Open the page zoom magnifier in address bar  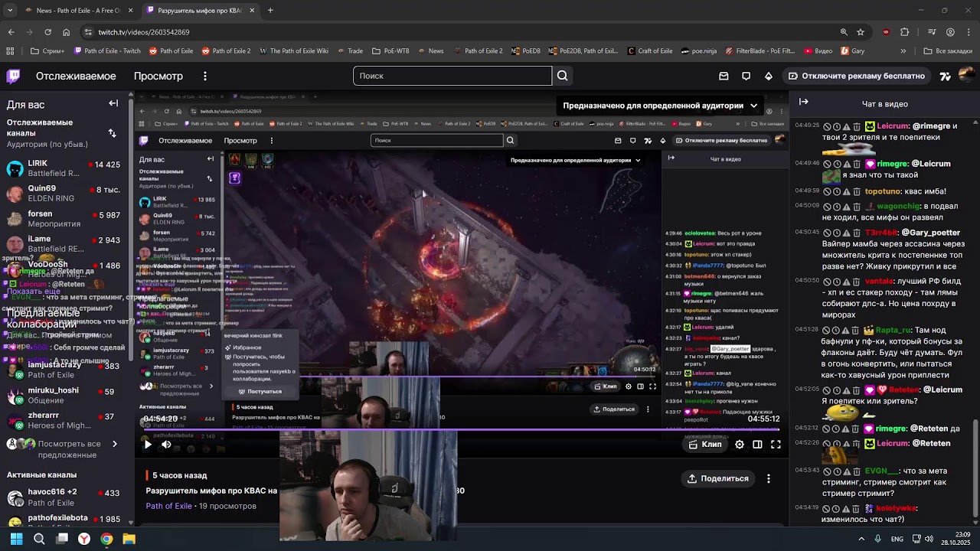pos(844,32)
